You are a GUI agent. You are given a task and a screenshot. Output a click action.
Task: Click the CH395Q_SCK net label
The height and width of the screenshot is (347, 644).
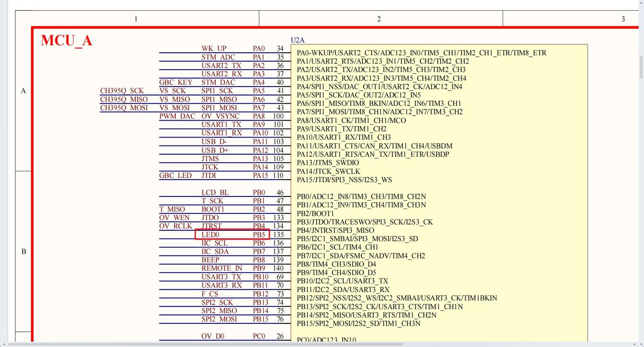coord(122,91)
